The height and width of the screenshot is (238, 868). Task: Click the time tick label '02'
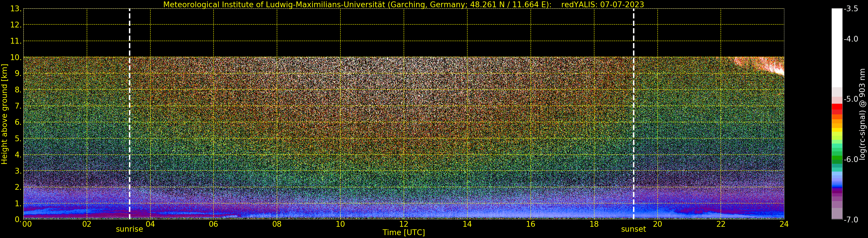tap(87, 224)
